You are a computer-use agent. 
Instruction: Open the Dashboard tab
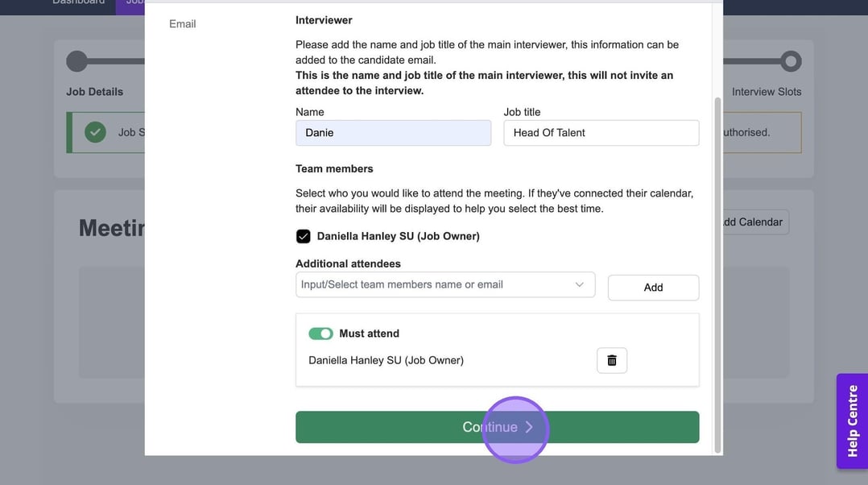tap(78, 2)
